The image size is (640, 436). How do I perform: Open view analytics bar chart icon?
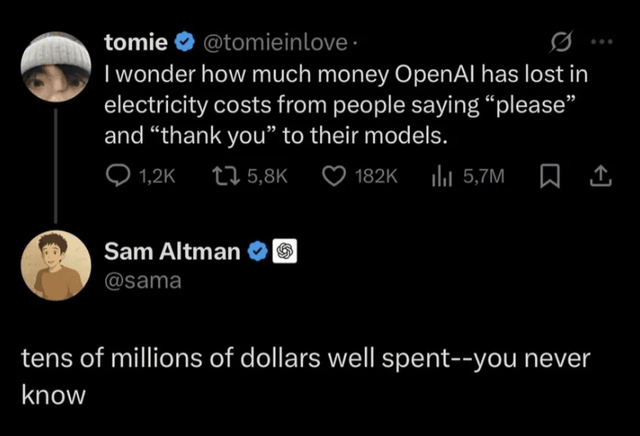pos(442,176)
